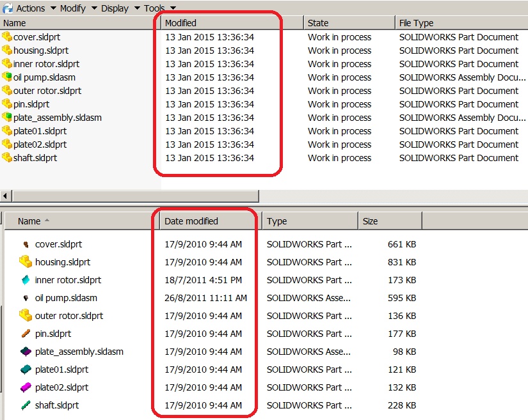Screen dimensions: 528x420
Task: Click pin.sldprt orange icon in lower file list
Action: pyautogui.click(x=26, y=333)
